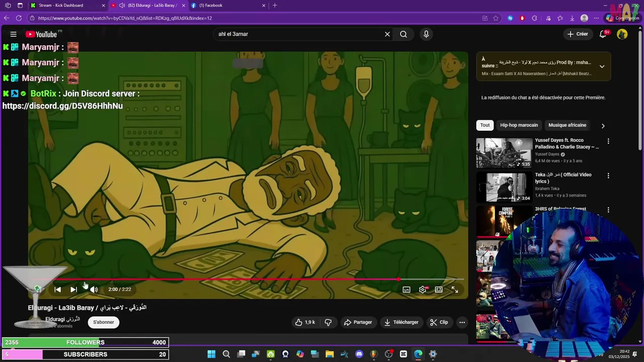Clear the search box text
This screenshot has width=644, height=362.
pyautogui.click(x=387, y=34)
